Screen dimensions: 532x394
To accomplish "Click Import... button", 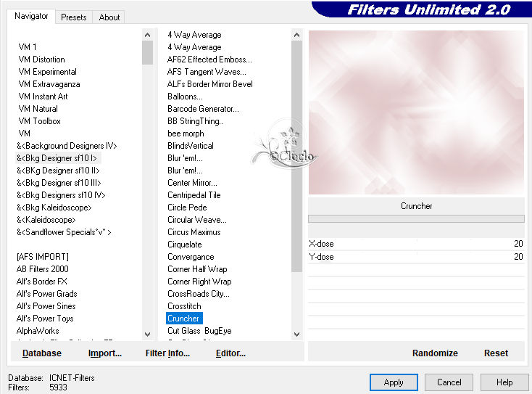I will pyautogui.click(x=105, y=353).
